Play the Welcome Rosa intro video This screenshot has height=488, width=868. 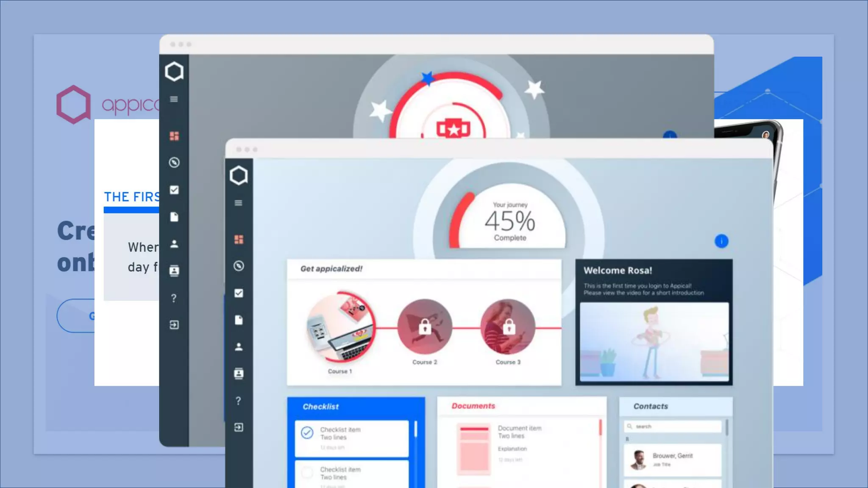[654, 341]
